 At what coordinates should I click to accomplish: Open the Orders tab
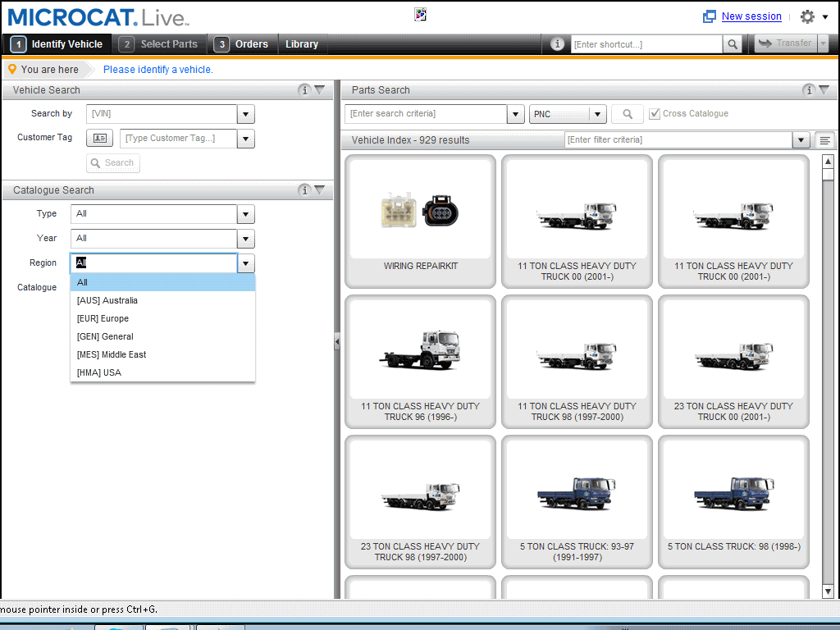242,44
